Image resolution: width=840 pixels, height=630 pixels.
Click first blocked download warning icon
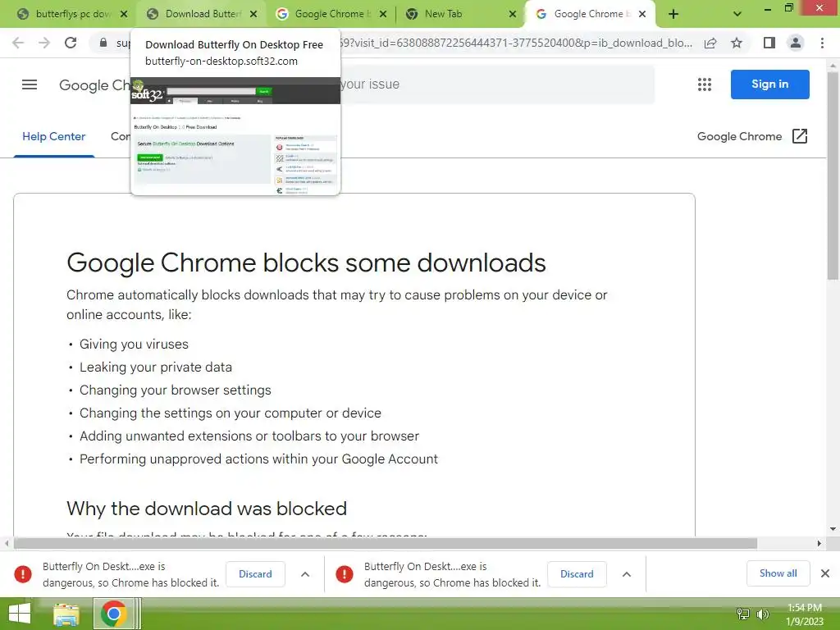(23, 573)
